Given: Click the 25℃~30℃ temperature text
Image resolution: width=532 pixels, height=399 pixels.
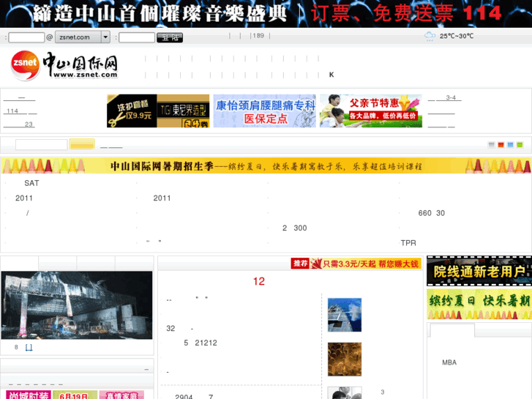Looking at the screenshot, I should tap(457, 36).
